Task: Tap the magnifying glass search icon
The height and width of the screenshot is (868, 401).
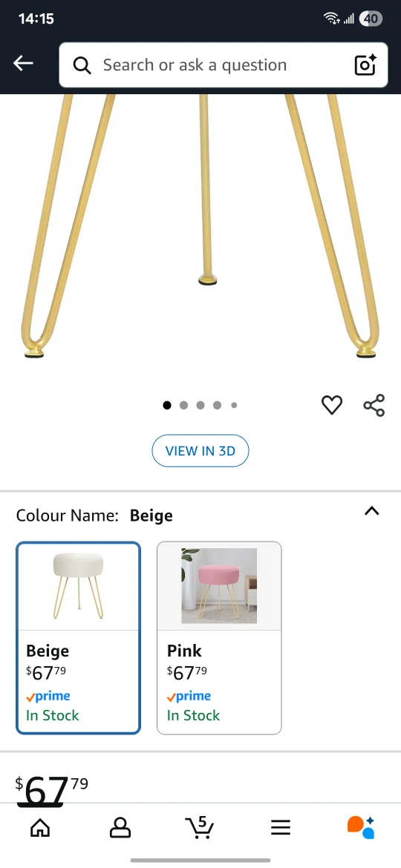Action: (82, 65)
